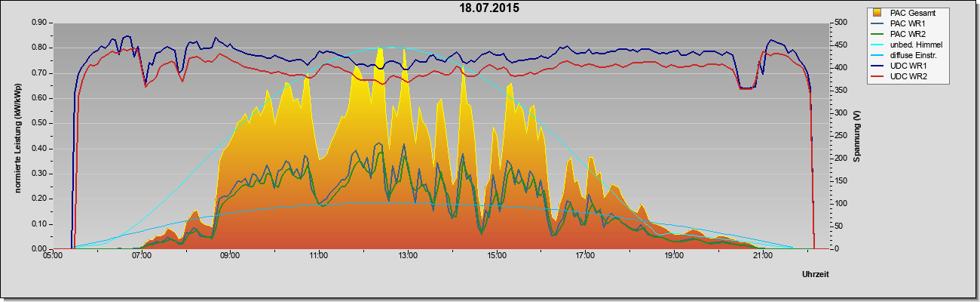
Task: Click the 09:00 time axis tick
Action: click(230, 257)
